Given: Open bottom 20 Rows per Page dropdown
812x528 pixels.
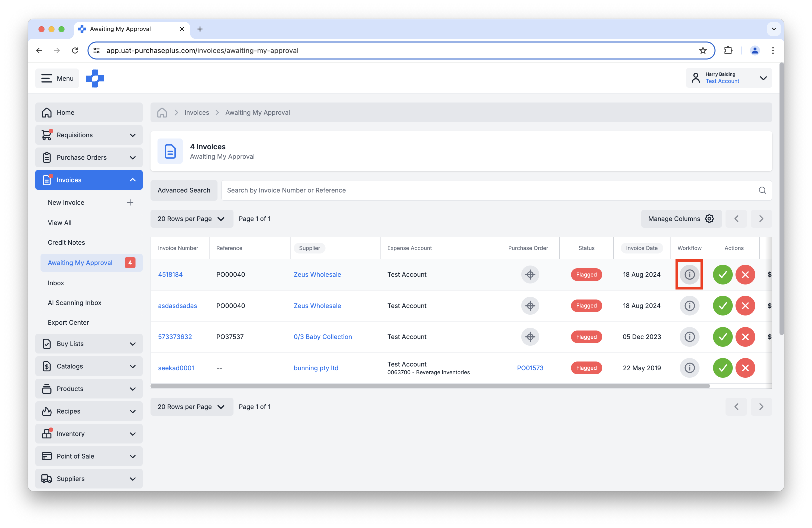Looking at the screenshot, I should coord(192,406).
